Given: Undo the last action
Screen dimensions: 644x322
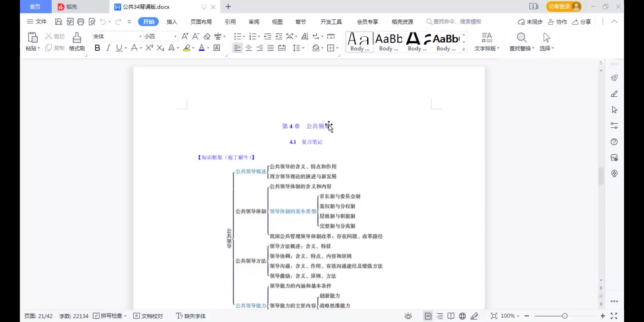Looking at the screenshot, I should pos(103,21).
